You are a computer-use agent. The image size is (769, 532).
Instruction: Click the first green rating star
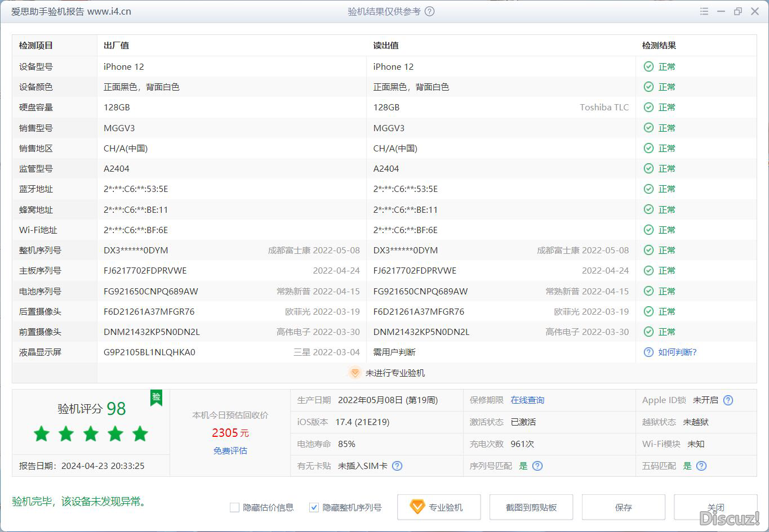point(42,433)
